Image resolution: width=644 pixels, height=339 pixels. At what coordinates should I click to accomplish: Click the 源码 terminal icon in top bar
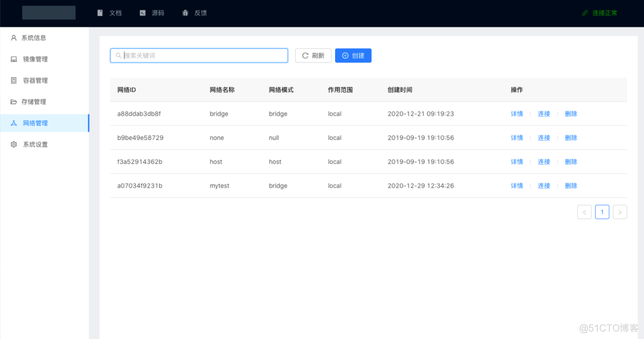(x=143, y=13)
